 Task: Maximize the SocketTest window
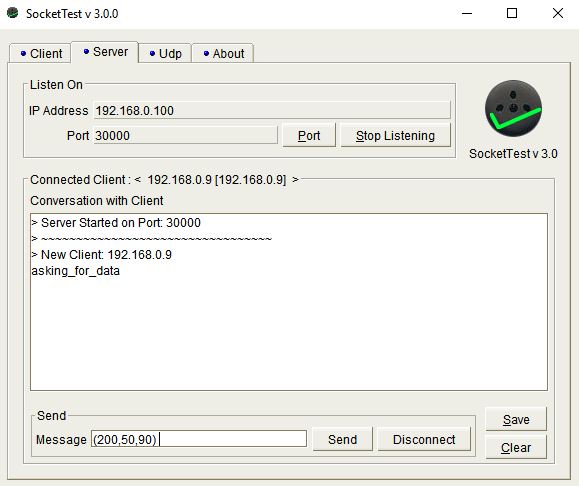[x=512, y=14]
